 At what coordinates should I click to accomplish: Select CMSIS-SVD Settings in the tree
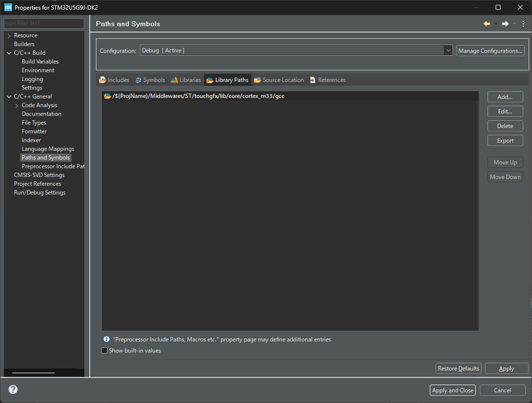pos(39,175)
